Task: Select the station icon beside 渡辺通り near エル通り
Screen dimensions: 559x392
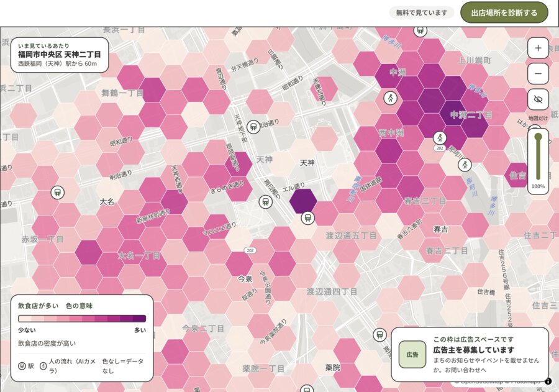Action: [265, 202]
